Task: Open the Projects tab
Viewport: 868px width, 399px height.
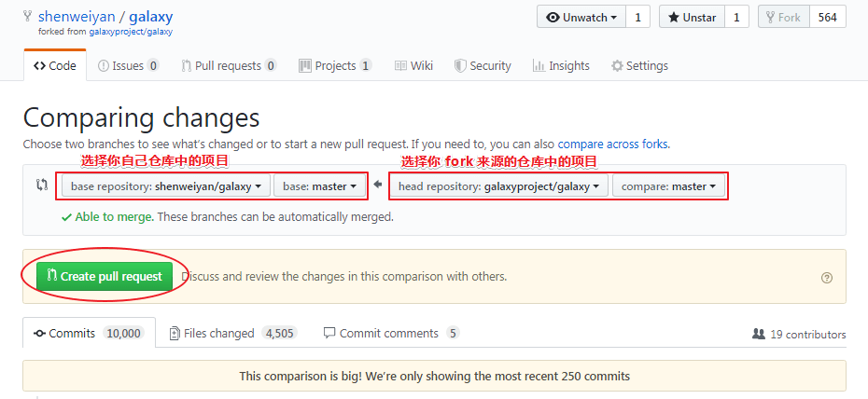Action: [x=335, y=66]
